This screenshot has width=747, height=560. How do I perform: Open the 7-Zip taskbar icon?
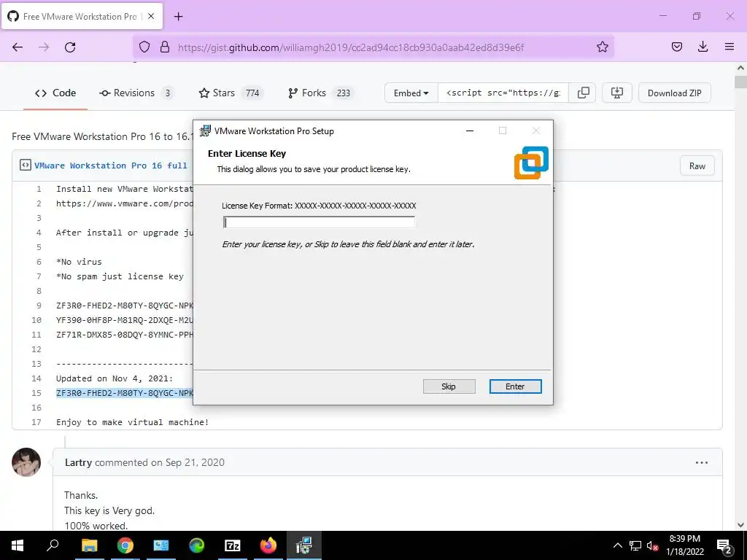tap(233, 545)
